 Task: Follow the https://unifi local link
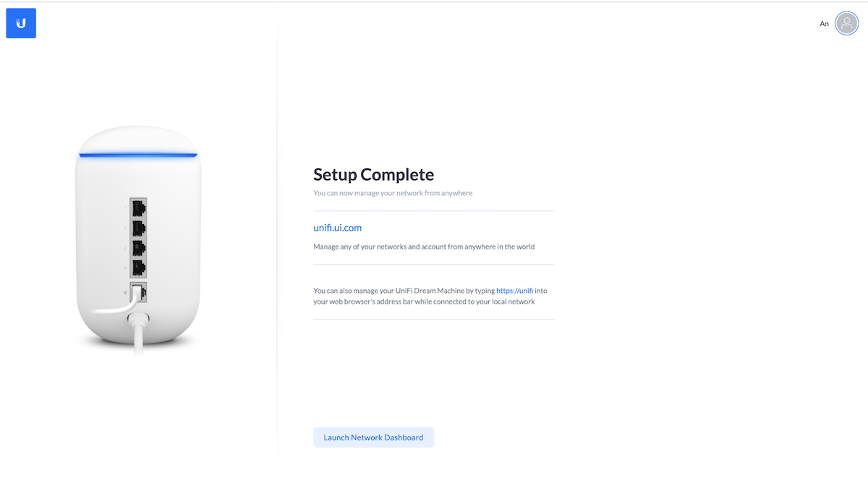pos(514,291)
